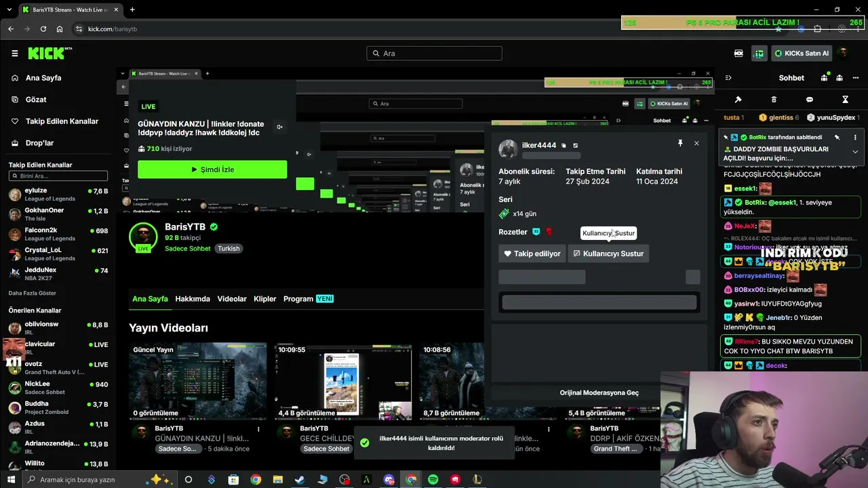The image size is (868, 488).
Task: Unpin the BotRix pinned message
Action: click(837, 137)
